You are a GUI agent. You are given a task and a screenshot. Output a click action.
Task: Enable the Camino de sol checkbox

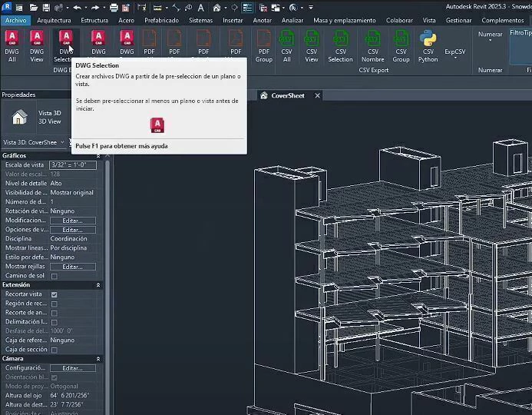pos(55,276)
